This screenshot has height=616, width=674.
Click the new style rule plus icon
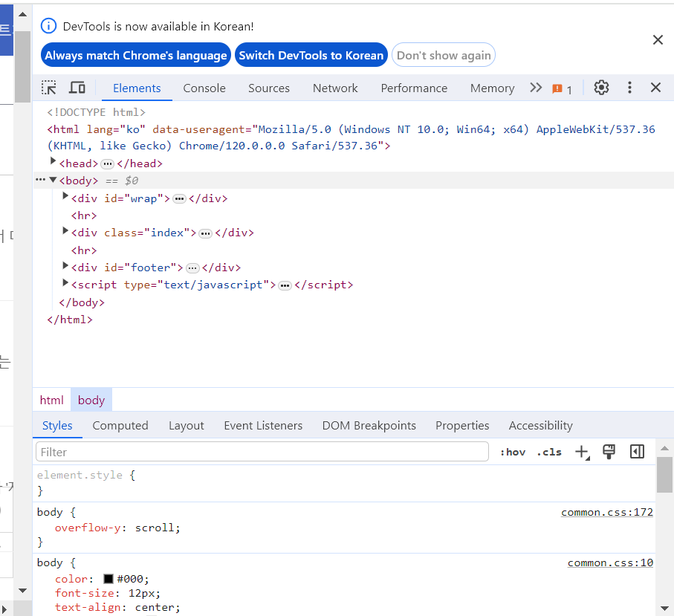(582, 452)
